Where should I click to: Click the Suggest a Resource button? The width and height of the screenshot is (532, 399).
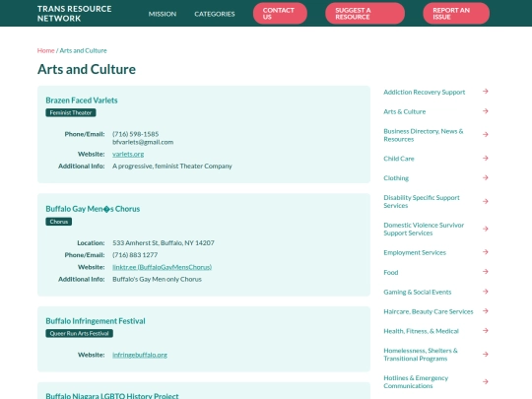pos(365,13)
